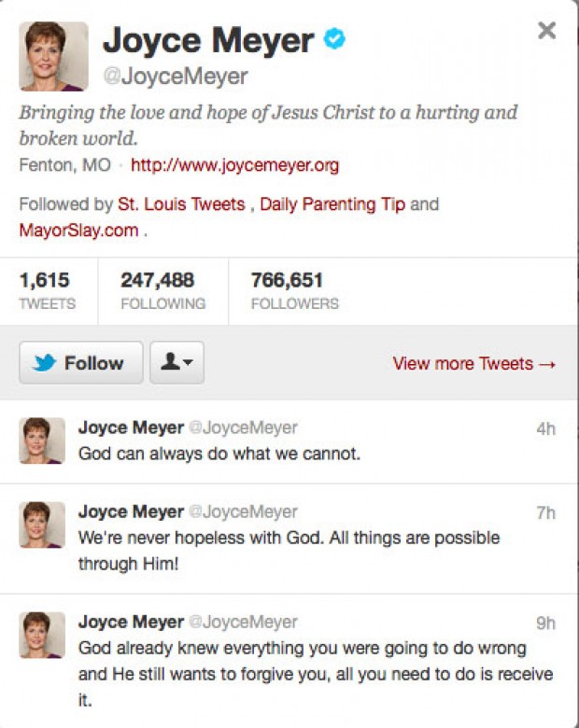Click avatar on the 4h tweet
This screenshot has height=728, width=579.
click(x=42, y=441)
